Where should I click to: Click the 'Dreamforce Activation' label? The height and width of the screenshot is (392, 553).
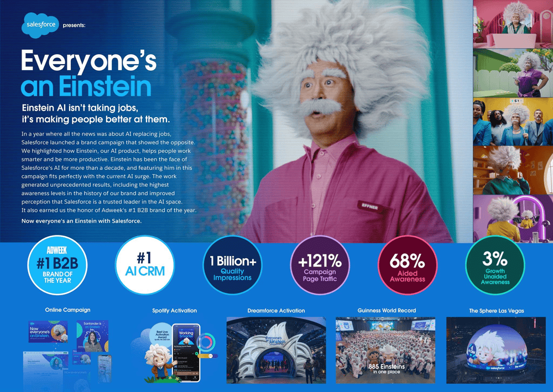pos(276,311)
